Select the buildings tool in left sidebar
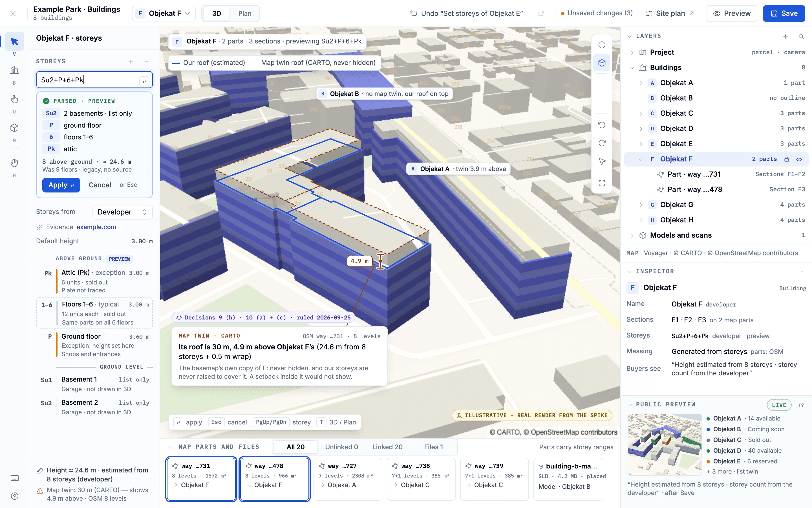Image resolution: width=812 pixels, height=508 pixels. [14, 70]
